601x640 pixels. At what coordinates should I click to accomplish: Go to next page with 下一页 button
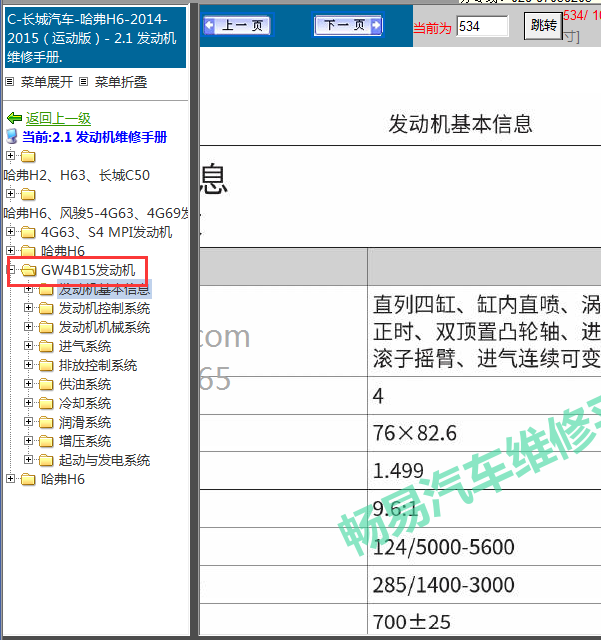(348, 25)
